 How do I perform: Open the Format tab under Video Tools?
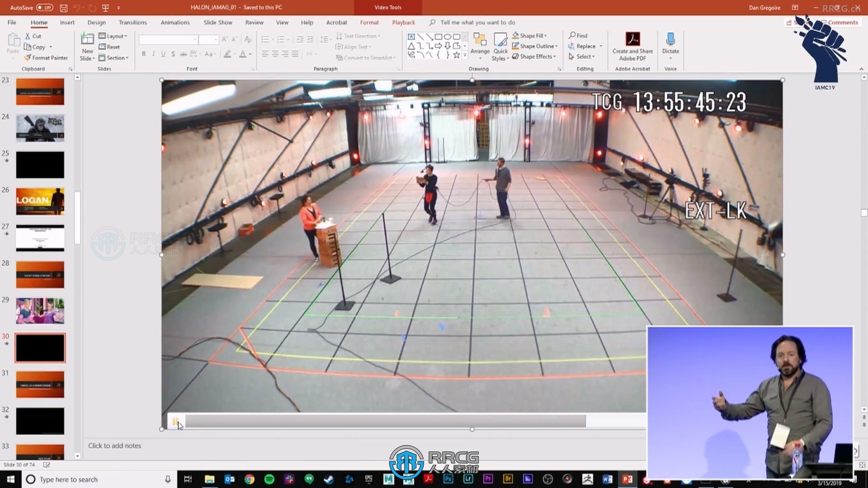369,22
